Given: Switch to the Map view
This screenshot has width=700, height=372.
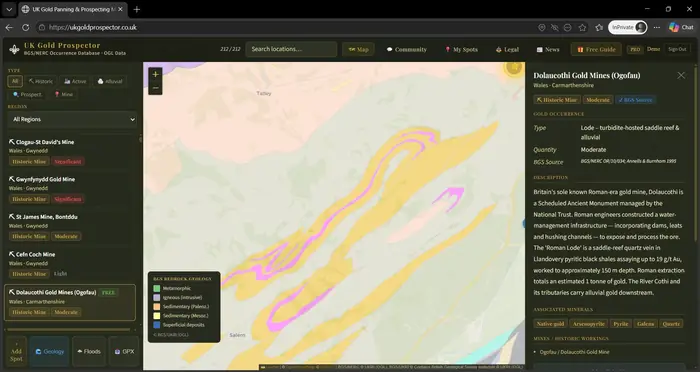Looking at the screenshot, I should coord(358,49).
